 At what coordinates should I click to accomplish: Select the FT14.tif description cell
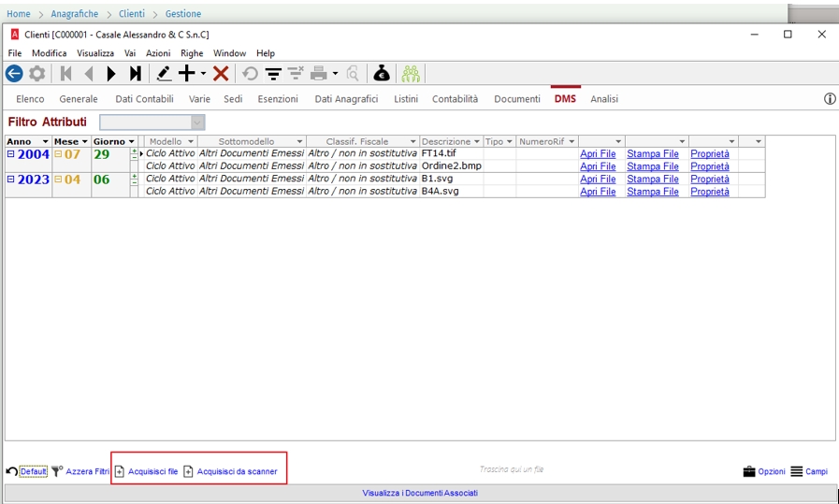(452, 153)
